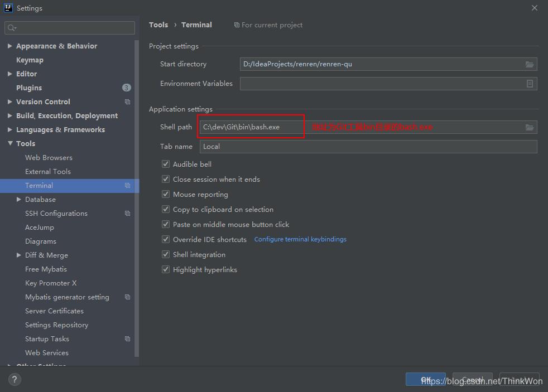
Task: Uncheck Close session when it ends
Action: 166,180
